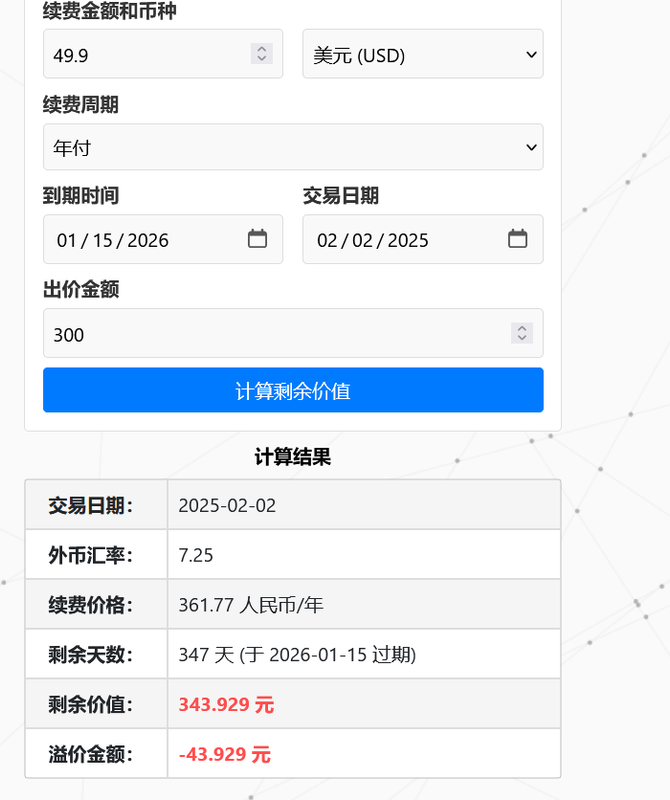
Task: Click the remaining days value 347 天
Action: click(x=297, y=655)
